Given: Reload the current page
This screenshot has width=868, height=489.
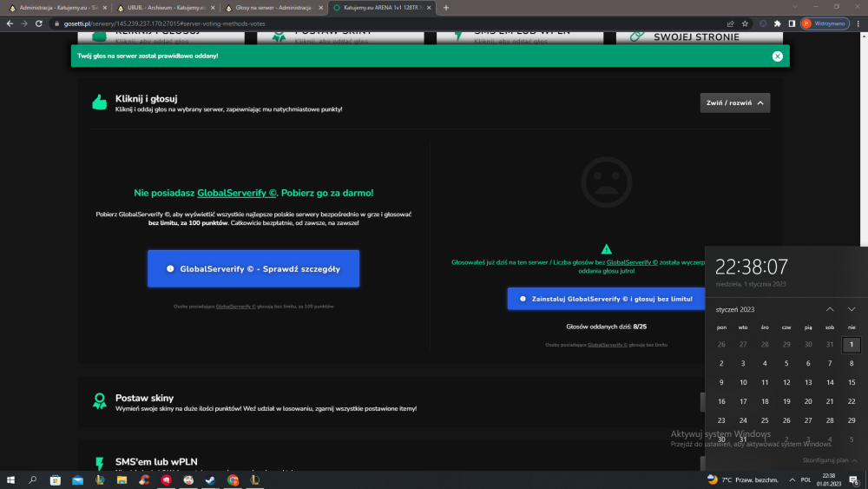Looking at the screenshot, I should coord(39,23).
